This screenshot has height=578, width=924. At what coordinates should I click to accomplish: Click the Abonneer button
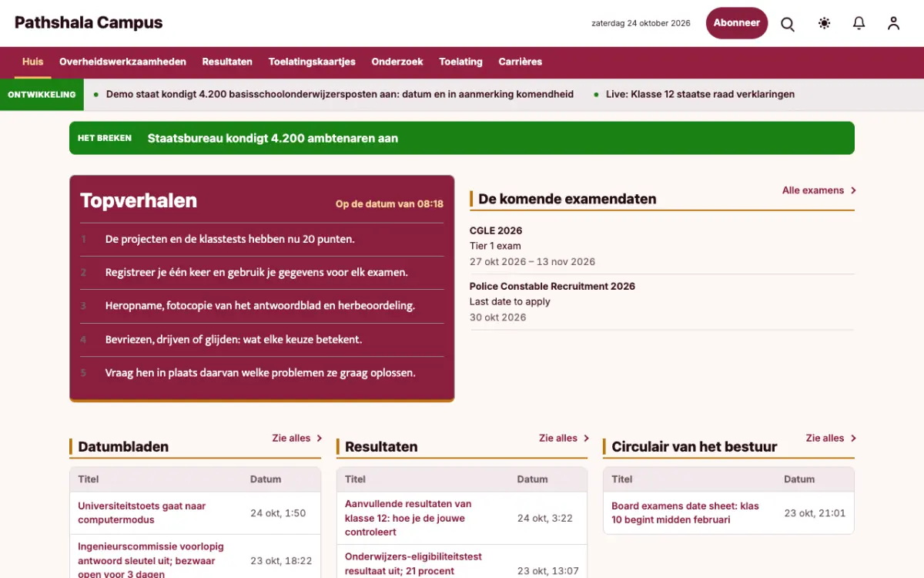coord(737,23)
